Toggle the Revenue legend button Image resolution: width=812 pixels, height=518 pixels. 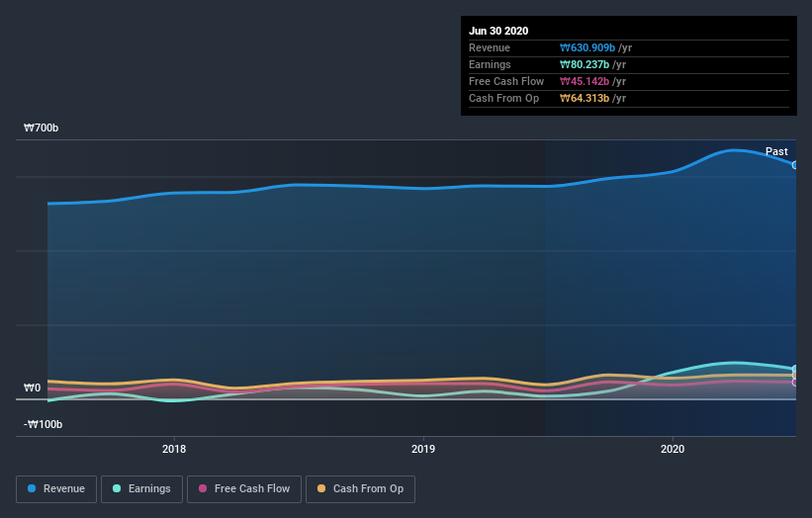56,489
